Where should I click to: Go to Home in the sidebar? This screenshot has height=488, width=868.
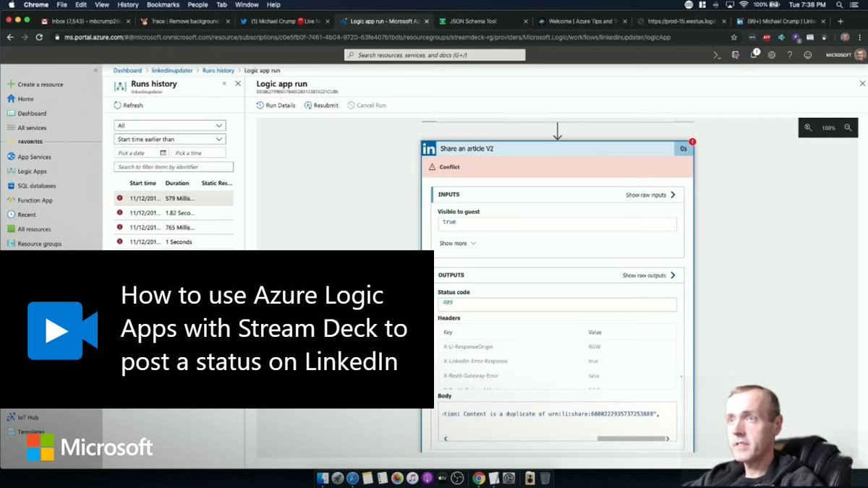pos(20,99)
